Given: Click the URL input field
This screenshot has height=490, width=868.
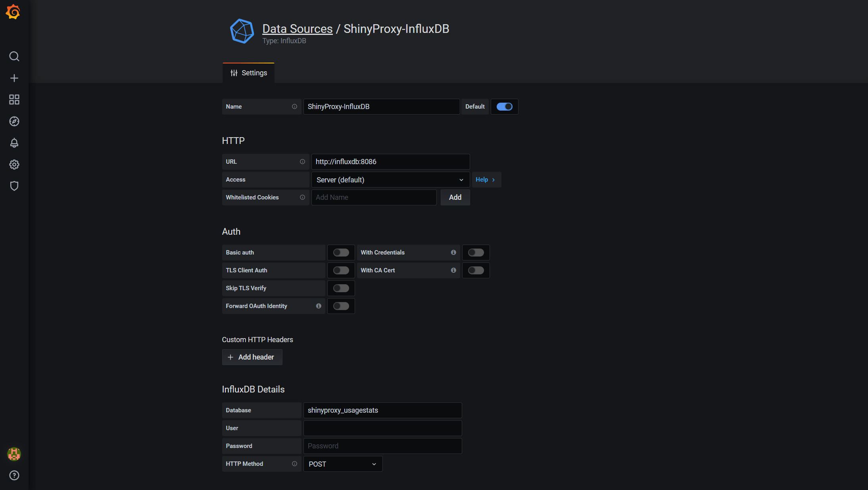Looking at the screenshot, I should [x=390, y=162].
